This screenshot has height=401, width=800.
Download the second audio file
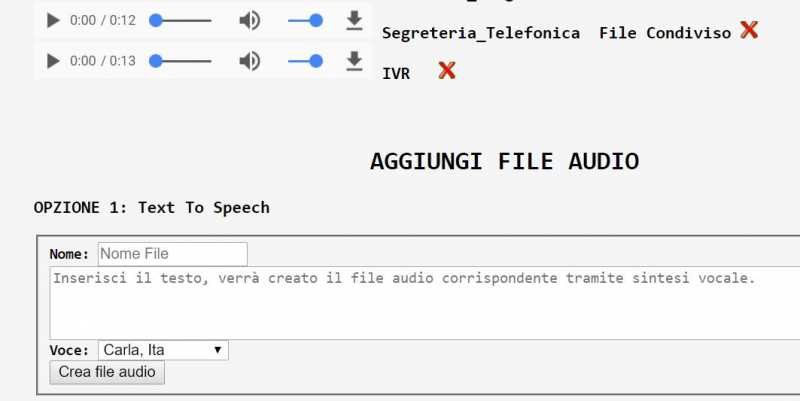click(x=354, y=61)
